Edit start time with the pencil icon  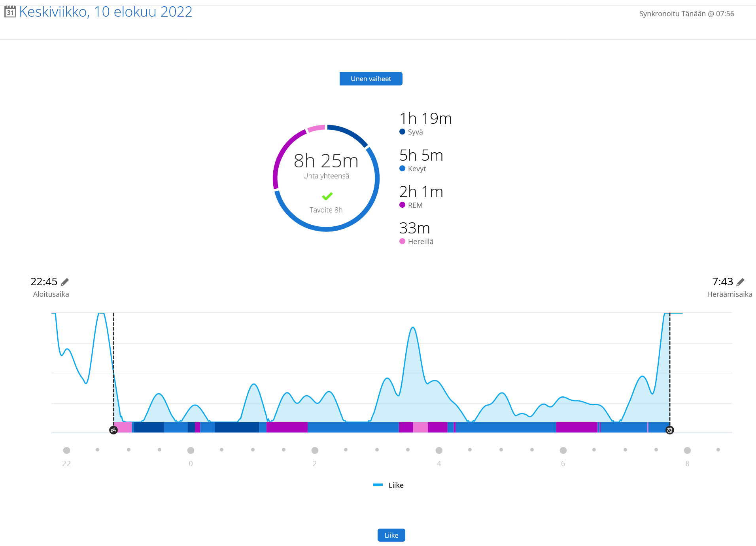(x=65, y=282)
